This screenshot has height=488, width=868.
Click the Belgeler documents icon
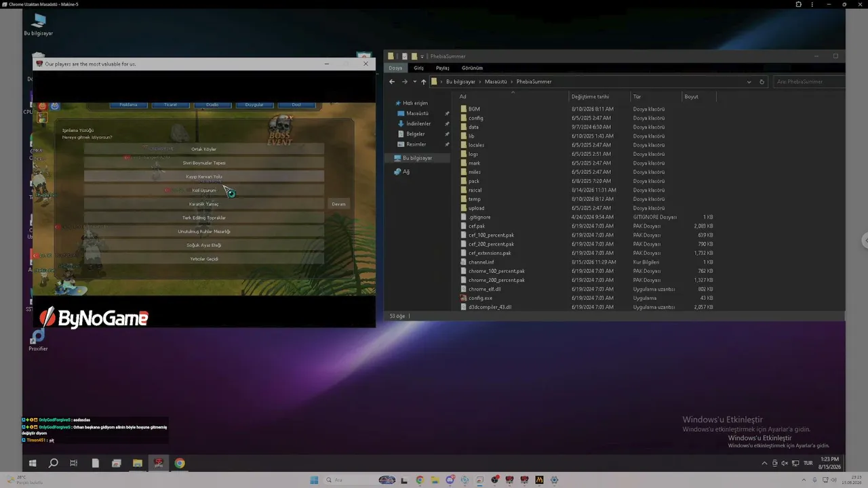(x=401, y=134)
